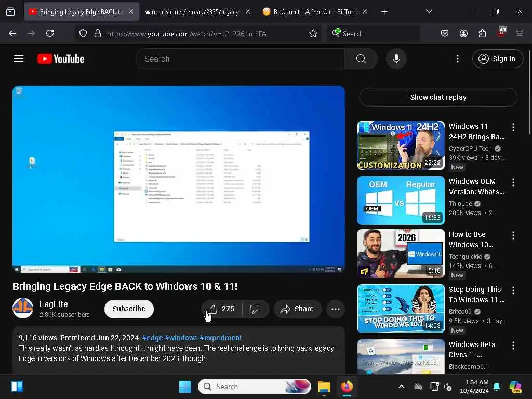Open the Windows Start button
The height and width of the screenshot is (399, 532).
click(x=185, y=387)
